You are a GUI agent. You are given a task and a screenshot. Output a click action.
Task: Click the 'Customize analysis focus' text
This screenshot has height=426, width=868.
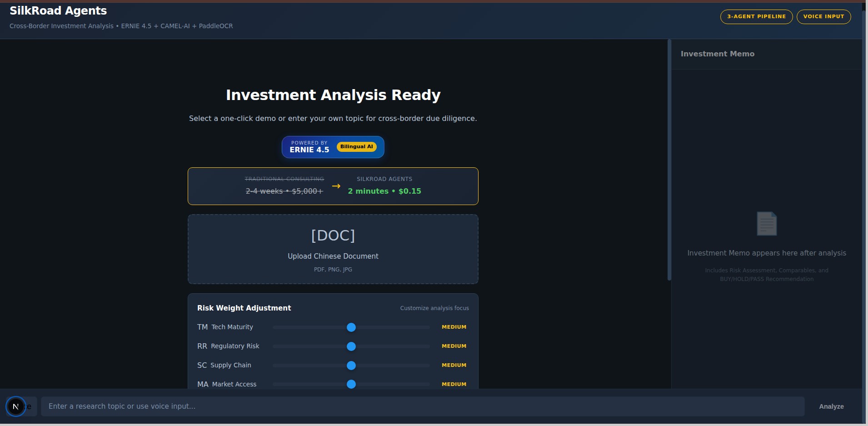(x=434, y=308)
